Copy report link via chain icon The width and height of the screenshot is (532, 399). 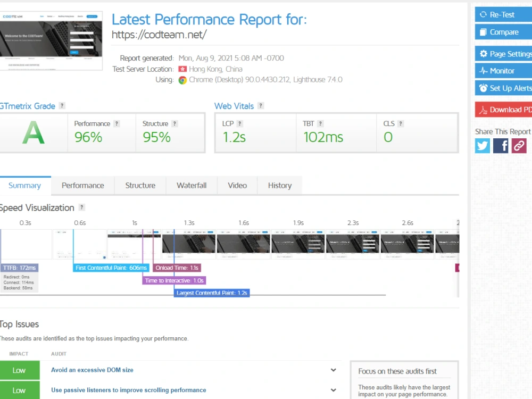[519, 146]
